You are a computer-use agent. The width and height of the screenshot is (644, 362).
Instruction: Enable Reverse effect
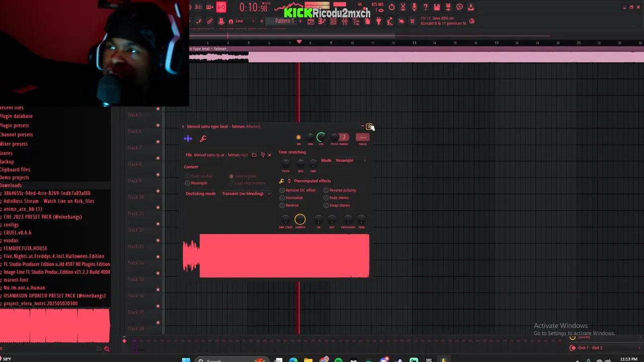pos(289,205)
